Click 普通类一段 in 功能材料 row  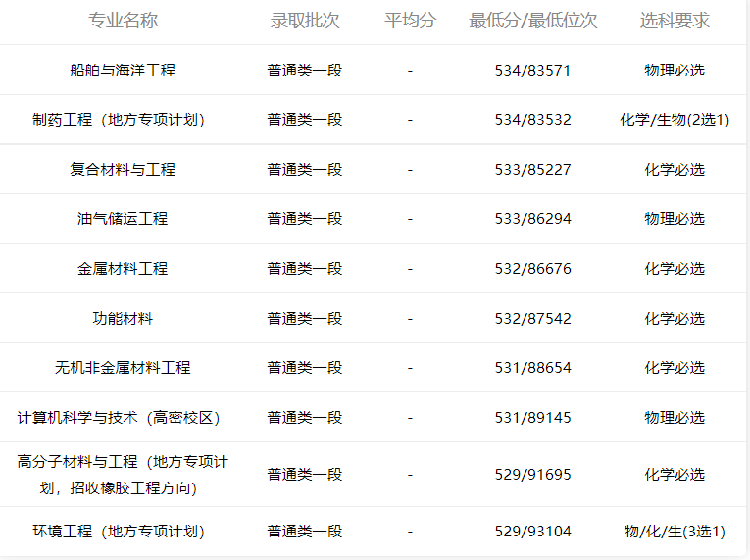tap(305, 319)
